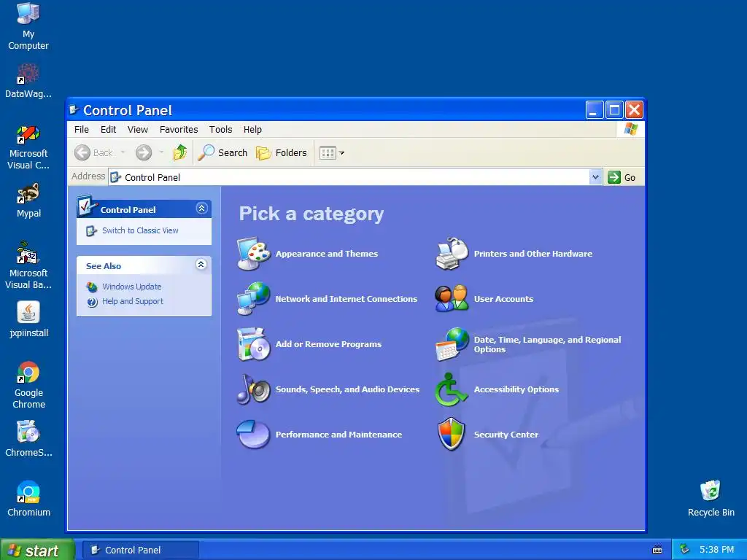Screen dimensions: 747x560
Task: Click the Forward arrow toolbar button
Action: click(x=144, y=152)
